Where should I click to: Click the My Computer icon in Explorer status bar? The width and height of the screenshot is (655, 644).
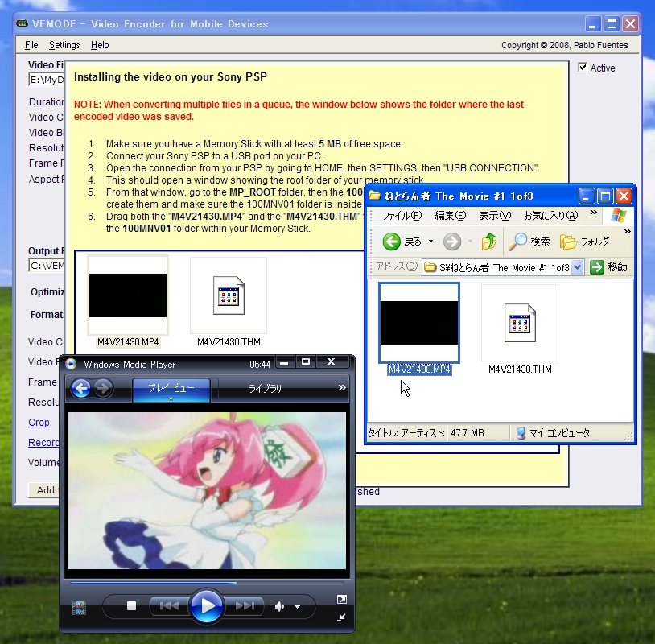(521, 433)
